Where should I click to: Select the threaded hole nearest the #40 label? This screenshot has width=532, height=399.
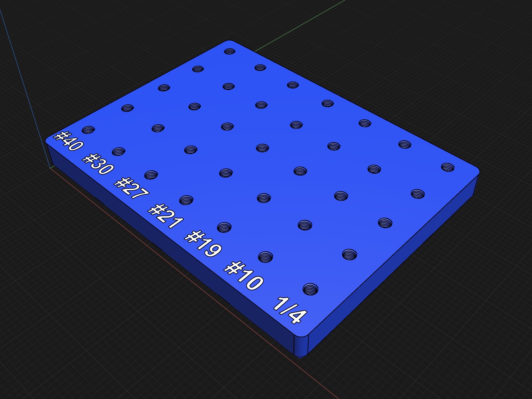pyautogui.click(x=88, y=130)
